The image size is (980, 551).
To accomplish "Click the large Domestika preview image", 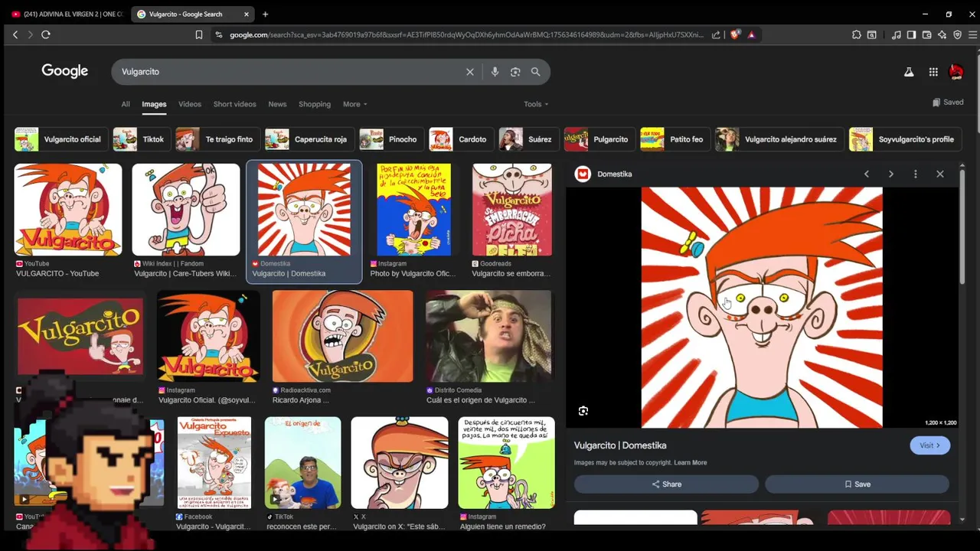I will pyautogui.click(x=762, y=308).
